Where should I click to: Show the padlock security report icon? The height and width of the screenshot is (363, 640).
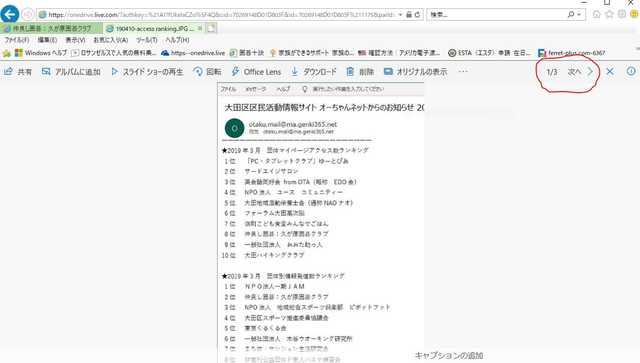tap(409, 15)
